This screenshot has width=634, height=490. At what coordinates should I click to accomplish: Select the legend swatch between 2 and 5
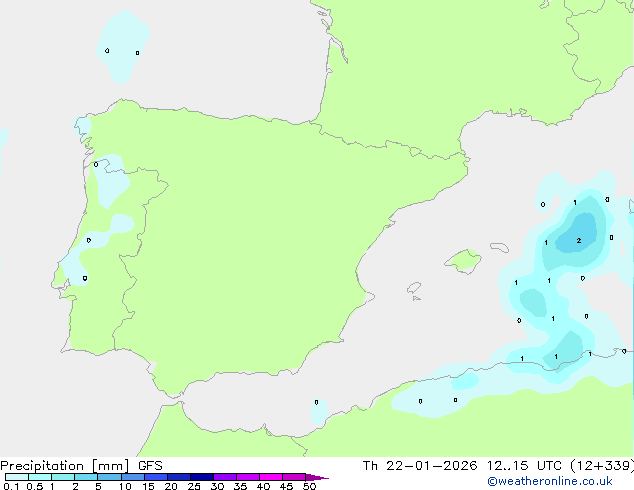point(86,477)
